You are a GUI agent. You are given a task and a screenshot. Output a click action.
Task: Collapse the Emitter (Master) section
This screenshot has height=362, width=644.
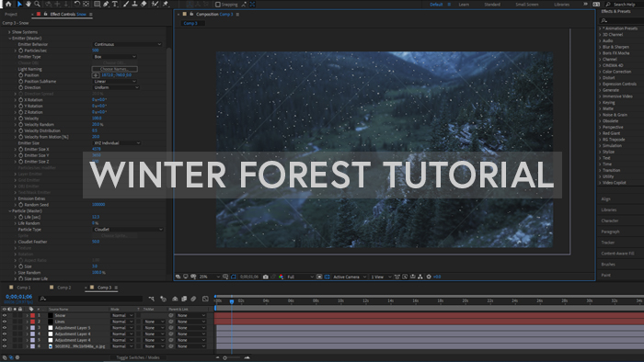pyautogui.click(x=10, y=38)
